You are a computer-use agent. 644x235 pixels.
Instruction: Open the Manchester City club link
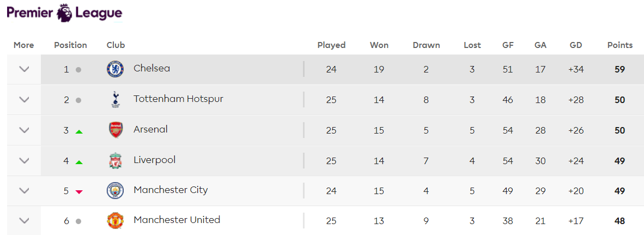click(171, 190)
